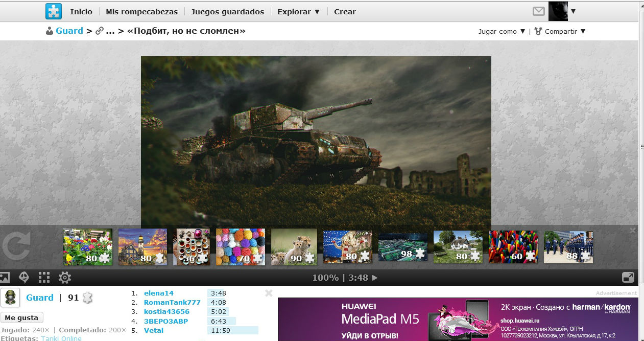Image resolution: width=644 pixels, height=341 pixels.
Task: Click the arrange pieces grid icon
Action: [44, 278]
